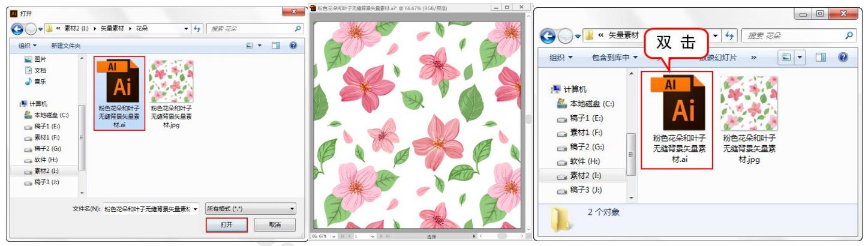The image size is (868, 246).
Task: Select the 文档 library in Open dialog
Action: click(x=35, y=70)
